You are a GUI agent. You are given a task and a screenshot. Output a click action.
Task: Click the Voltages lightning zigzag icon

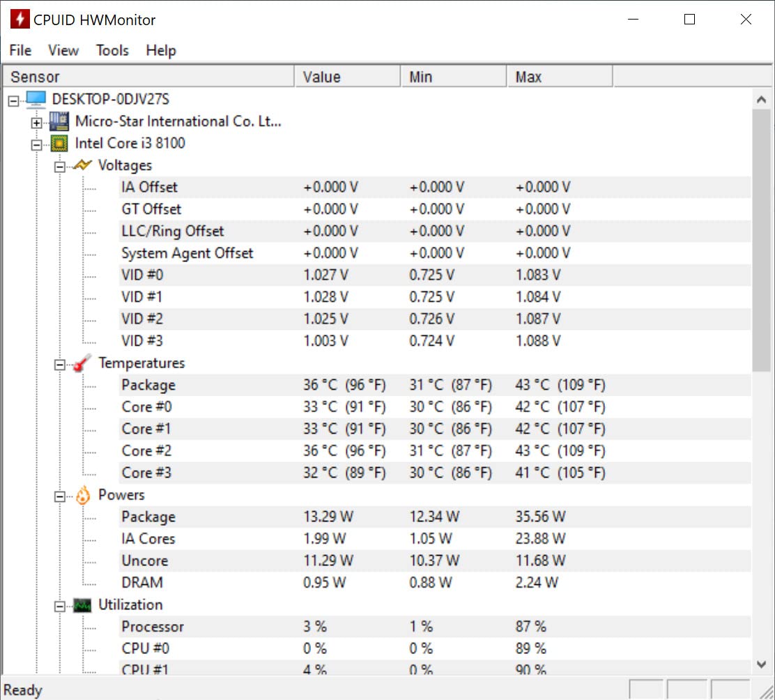(x=82, y=165)
